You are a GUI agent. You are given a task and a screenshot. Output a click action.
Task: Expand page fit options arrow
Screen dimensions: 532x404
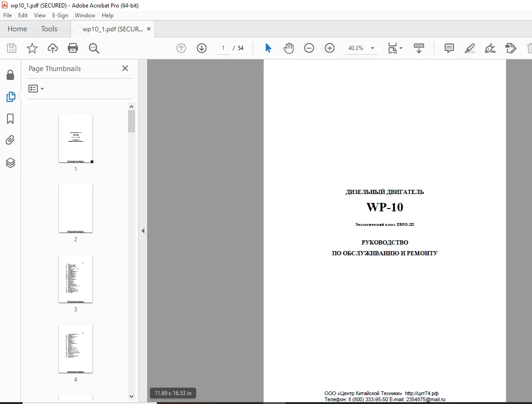[401, 48]
